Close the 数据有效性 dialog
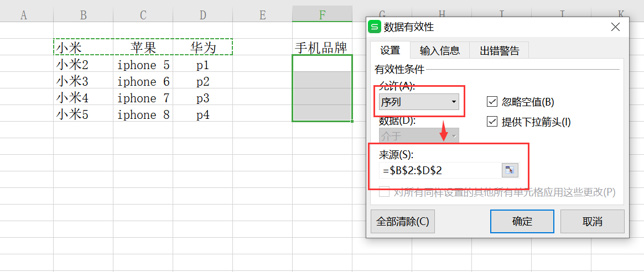644x272 pixels. 615,27
